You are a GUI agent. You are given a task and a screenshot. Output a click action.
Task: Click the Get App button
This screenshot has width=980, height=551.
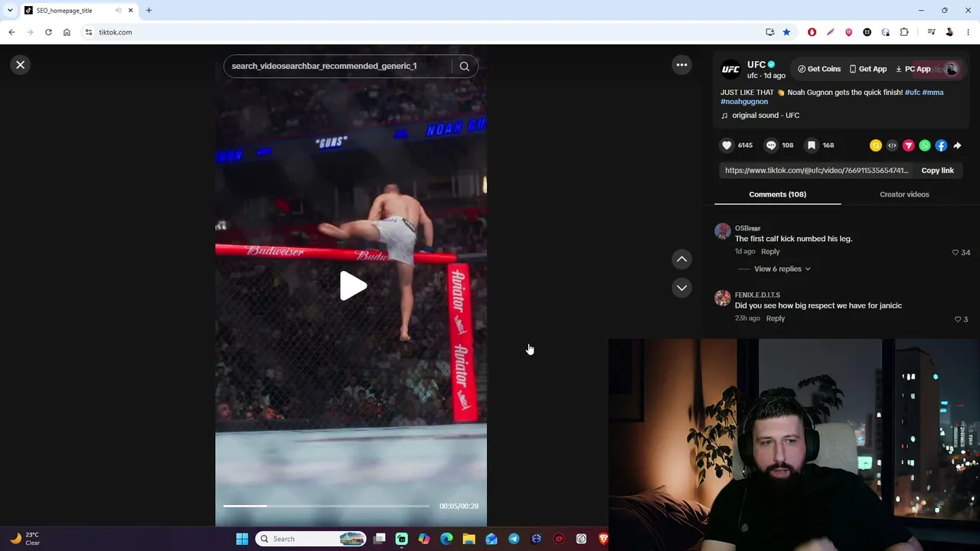[x=867, y=69]
